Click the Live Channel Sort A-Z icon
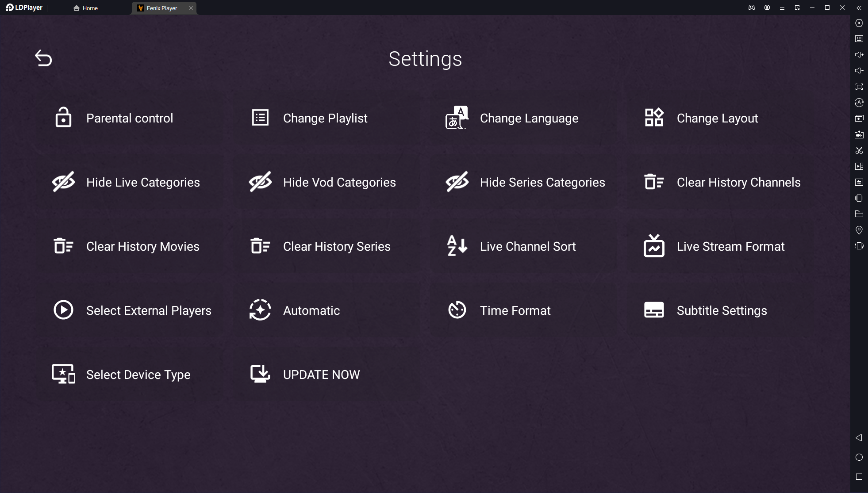Image resolution: width=868 pixels, height=493 pixels. tap(457, 246)
